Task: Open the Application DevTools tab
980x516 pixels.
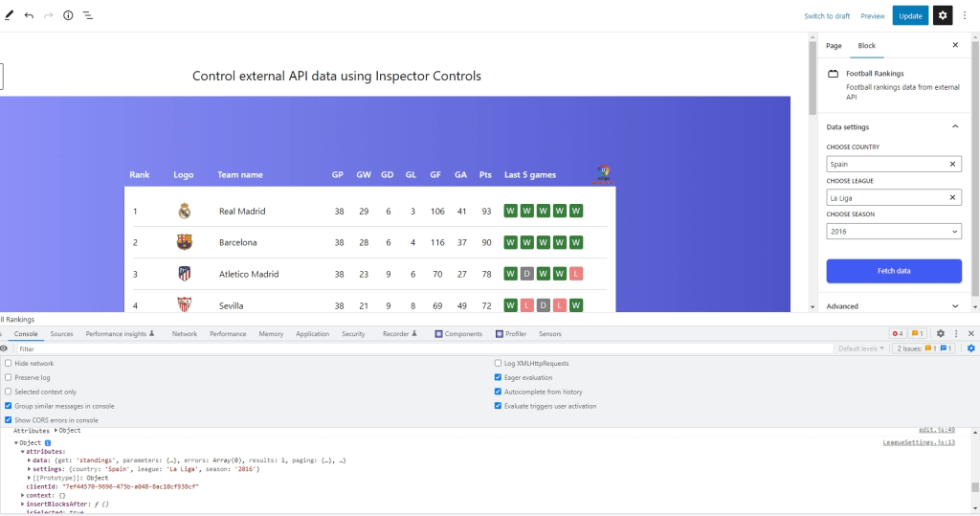Action: coord(313,334)
